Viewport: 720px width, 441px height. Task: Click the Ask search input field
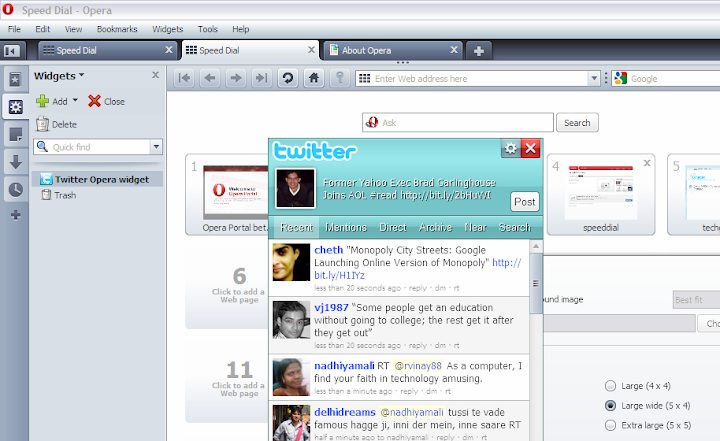coord(458,123)
